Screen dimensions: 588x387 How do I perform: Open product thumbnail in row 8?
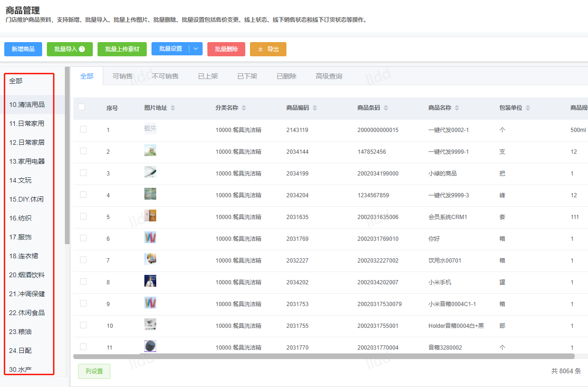click(150, 281)
